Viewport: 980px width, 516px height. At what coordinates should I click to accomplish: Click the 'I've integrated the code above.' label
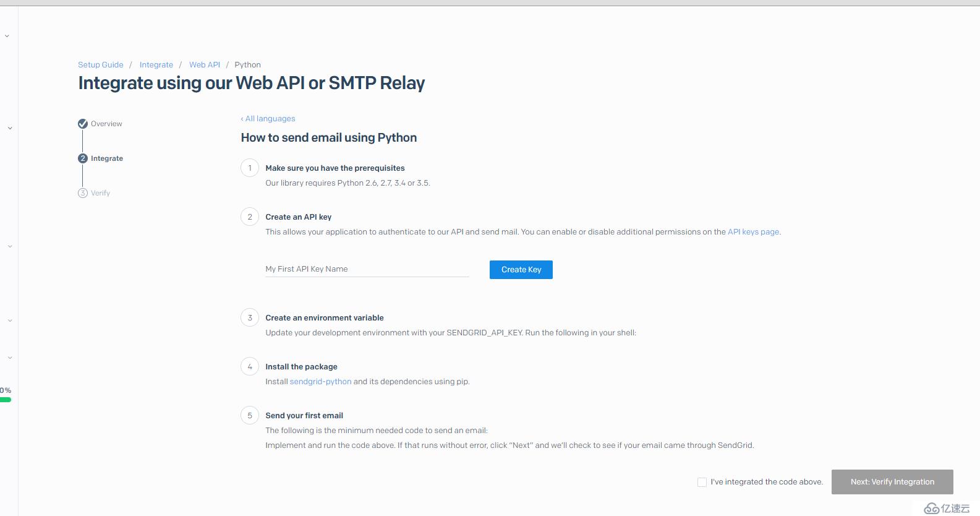[x=767, y=482]
